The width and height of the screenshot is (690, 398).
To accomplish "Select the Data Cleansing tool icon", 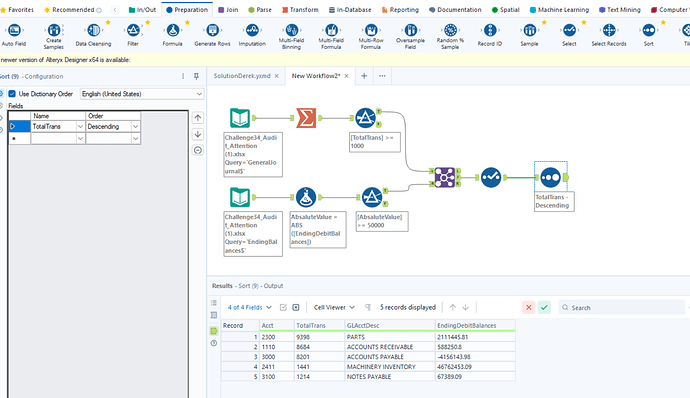I will (x=93, y=30).
